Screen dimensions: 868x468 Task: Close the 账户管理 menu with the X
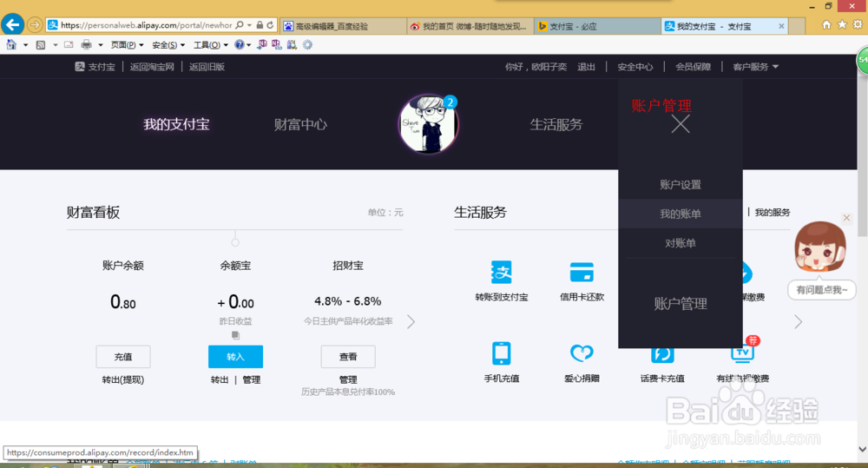pos(681,124)
